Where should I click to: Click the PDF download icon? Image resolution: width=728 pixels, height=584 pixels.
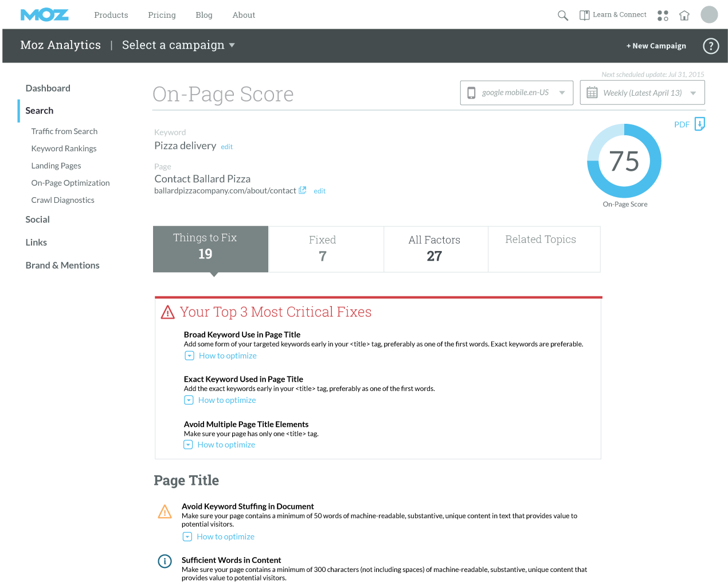tap(700, 124)
